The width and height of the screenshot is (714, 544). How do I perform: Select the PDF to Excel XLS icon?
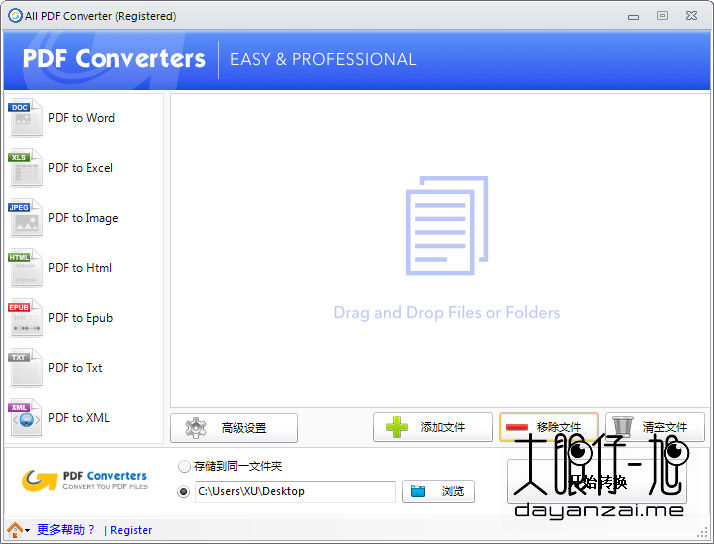click(x=26, y=168)
